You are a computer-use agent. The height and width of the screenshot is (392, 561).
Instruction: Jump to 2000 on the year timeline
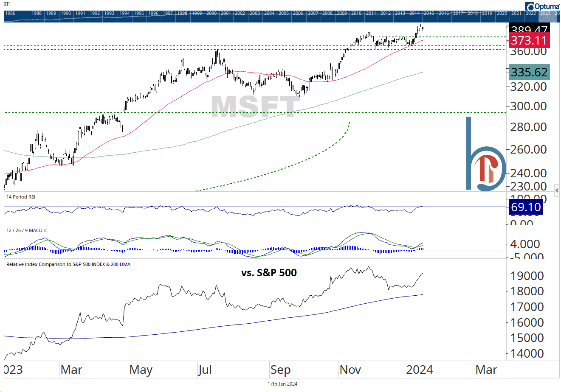click(211, 13)
